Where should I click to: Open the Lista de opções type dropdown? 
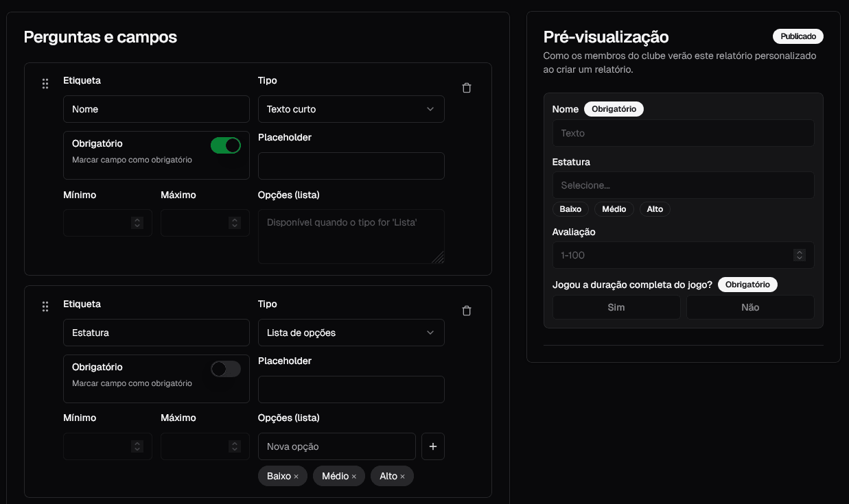click(351, 333)
